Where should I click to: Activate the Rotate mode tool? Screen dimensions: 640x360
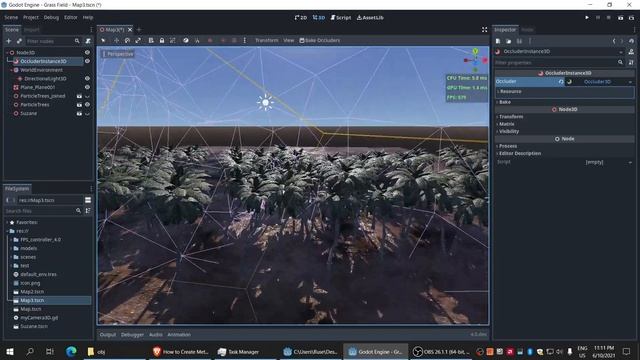point(127,40)
